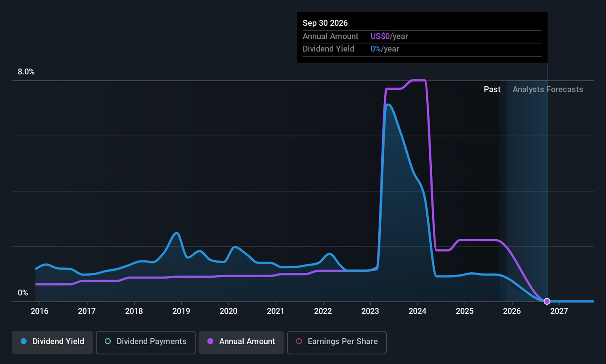This screenshot has height=364, width=606.
Task: Pick the 2022 label on the x-axis
Action: [323, 311]
